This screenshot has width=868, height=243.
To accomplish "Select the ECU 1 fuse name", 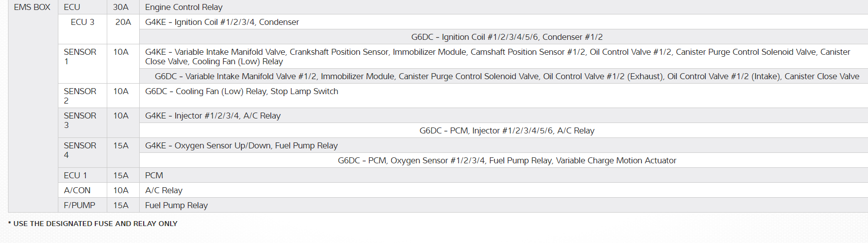I will 75,176.
